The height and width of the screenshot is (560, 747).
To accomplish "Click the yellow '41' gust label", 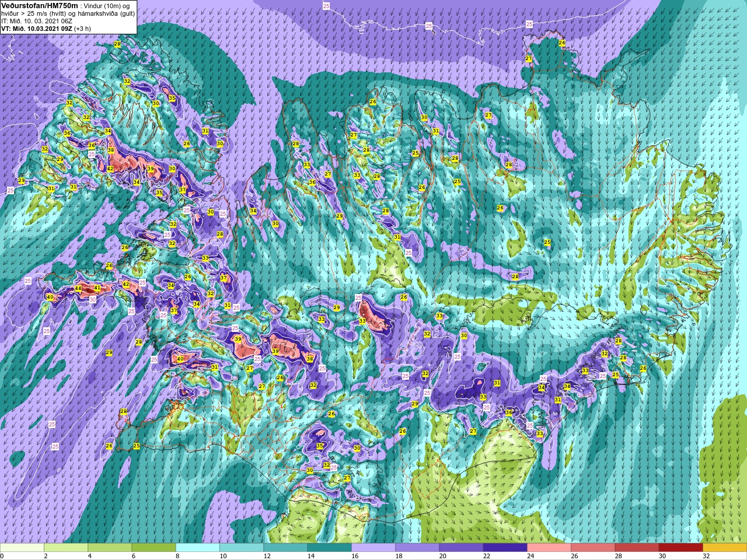I will coord(97,288).
